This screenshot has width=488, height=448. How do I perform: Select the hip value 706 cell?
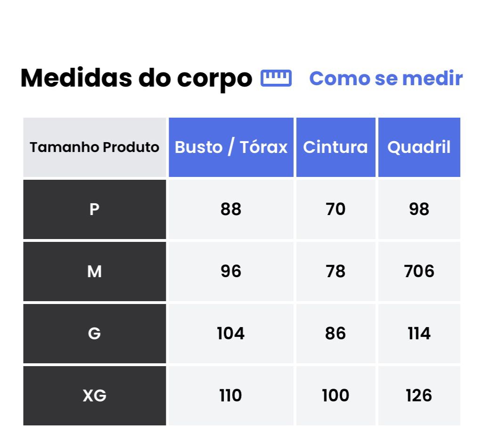(x=419, y=271)
